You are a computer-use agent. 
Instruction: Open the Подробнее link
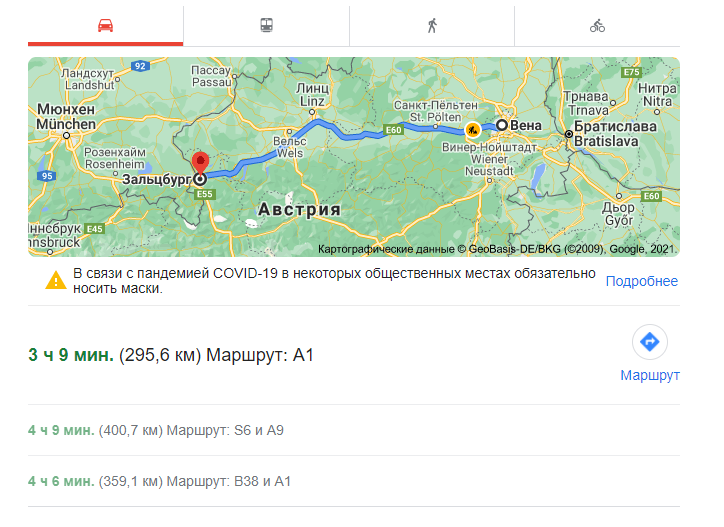point(641,281)
